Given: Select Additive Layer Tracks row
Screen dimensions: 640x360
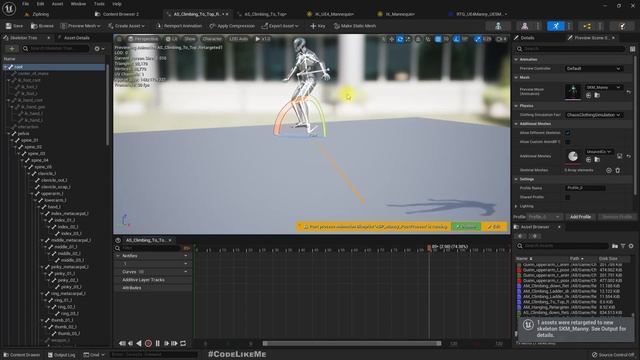Looking at the screenshot, I should pos(153,280).
